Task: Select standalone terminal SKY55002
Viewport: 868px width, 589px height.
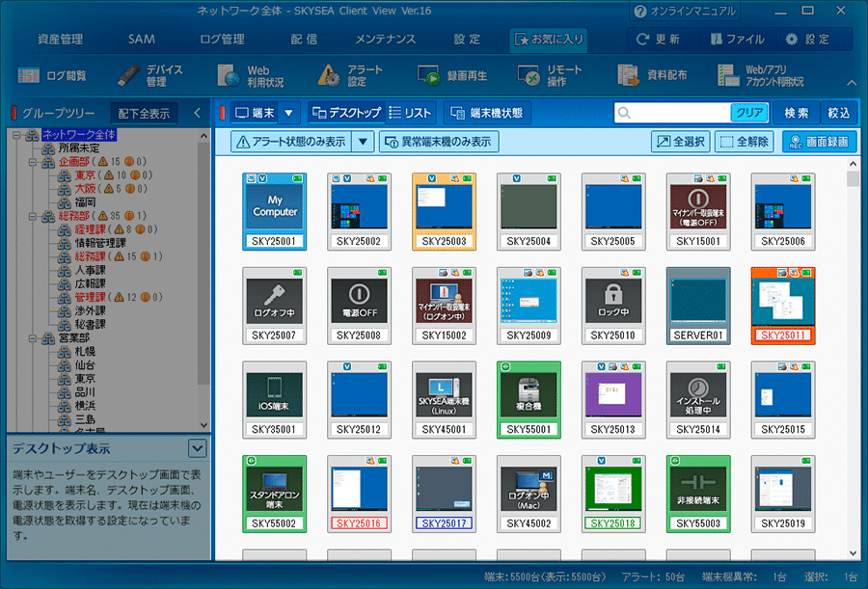Action: click(275, 494)
